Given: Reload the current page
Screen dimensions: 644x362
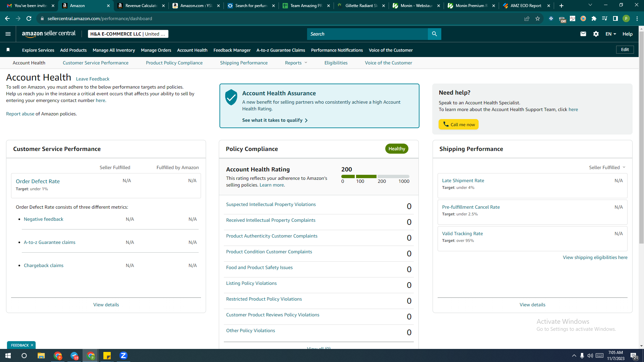Looking at the screenshot, I should pos(29,18).
